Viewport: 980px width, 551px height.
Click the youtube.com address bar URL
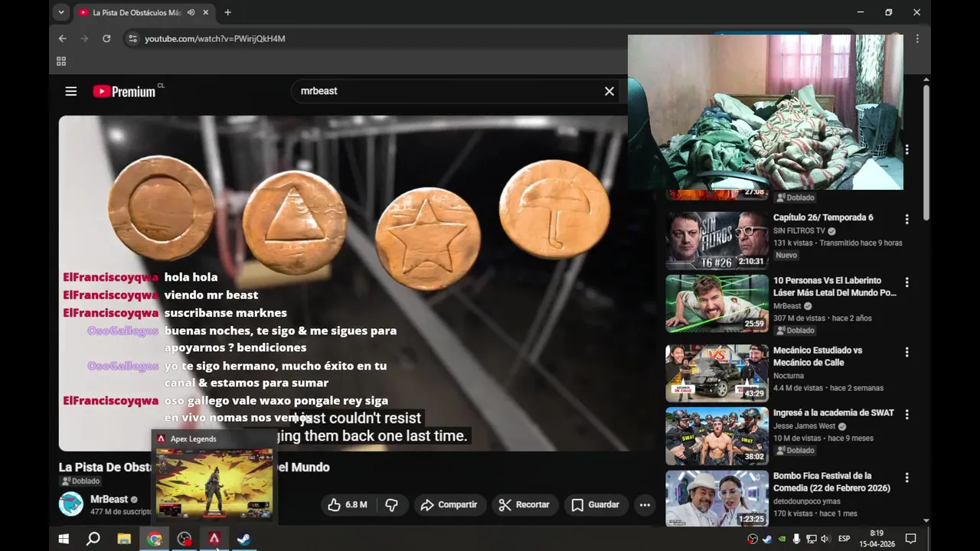pyautogui.click(x=215, y=38)
